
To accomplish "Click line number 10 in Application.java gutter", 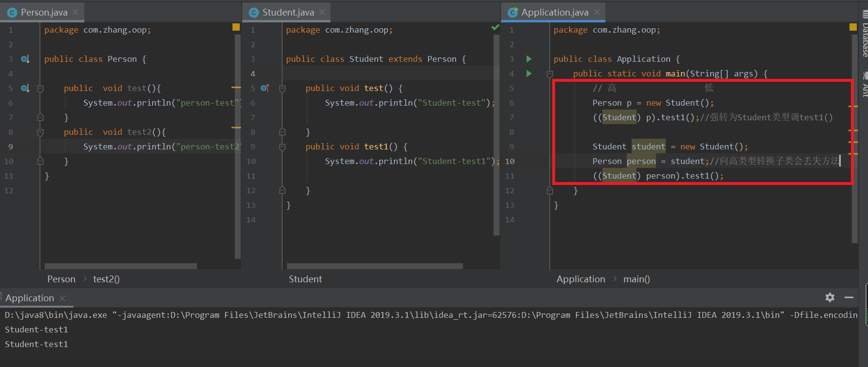I will (x=509, y=161).
